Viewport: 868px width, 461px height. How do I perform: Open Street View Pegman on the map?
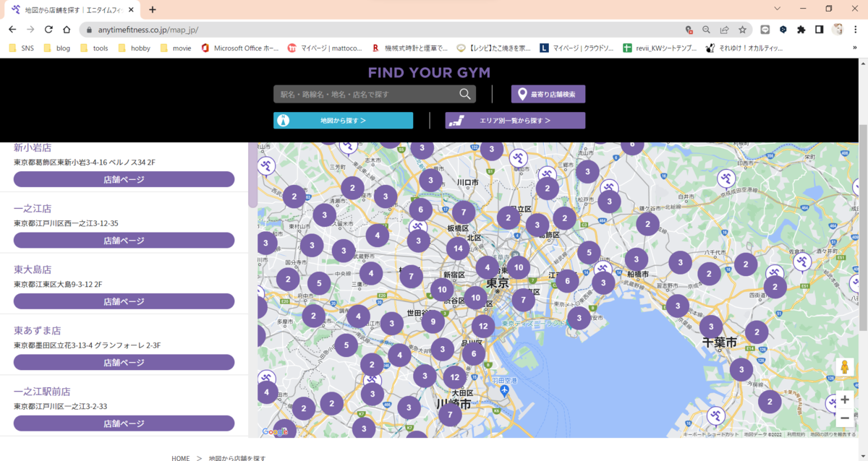point(844,367)
